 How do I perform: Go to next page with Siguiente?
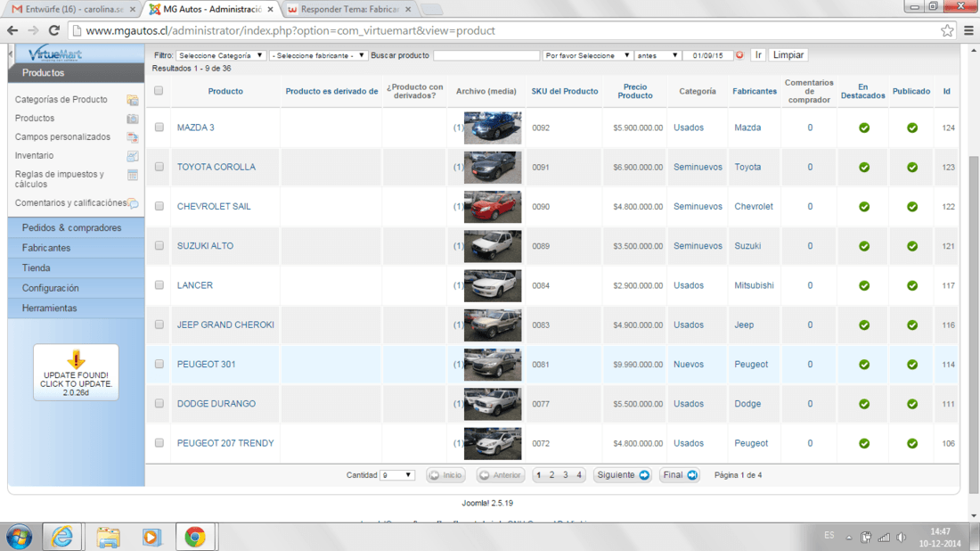pyautogui.click(x=623, y=475)
